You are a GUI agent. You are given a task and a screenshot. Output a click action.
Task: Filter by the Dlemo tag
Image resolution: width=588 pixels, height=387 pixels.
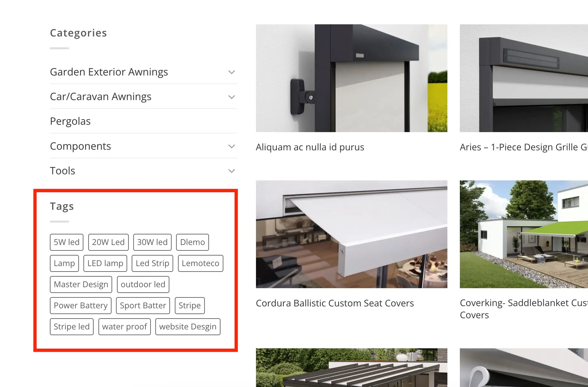click(x=192, y=242)
